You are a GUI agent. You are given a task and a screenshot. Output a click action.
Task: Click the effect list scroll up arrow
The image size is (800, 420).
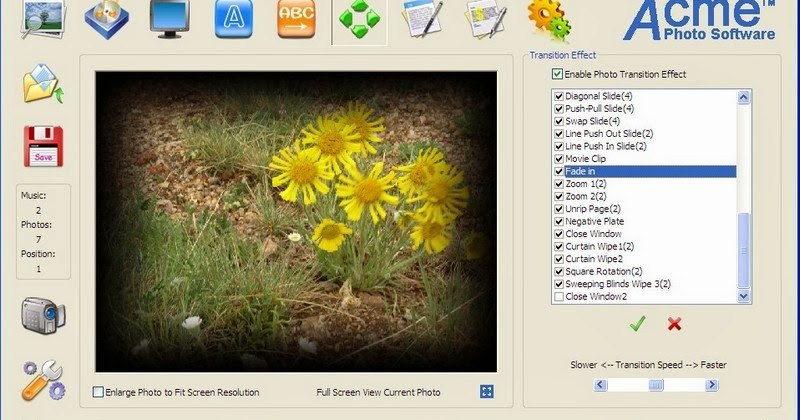743,97
